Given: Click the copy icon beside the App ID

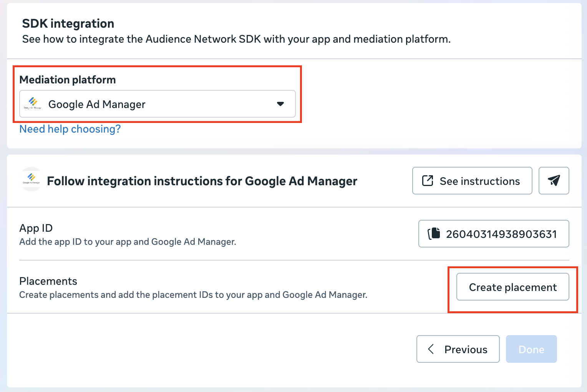Looking at the screenshot, I should click(434, 234).
